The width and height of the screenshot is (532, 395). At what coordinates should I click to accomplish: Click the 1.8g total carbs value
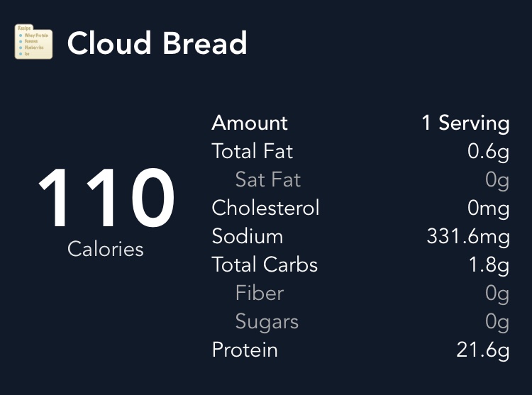tap(489, 265)
